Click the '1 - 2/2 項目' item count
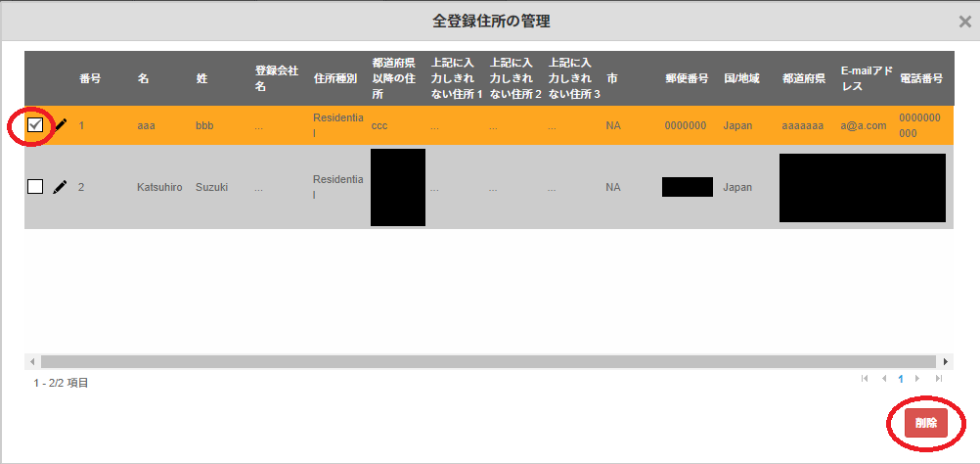This screenshot has height=464, width=980. pyautogui.click(x=62, y=383)
